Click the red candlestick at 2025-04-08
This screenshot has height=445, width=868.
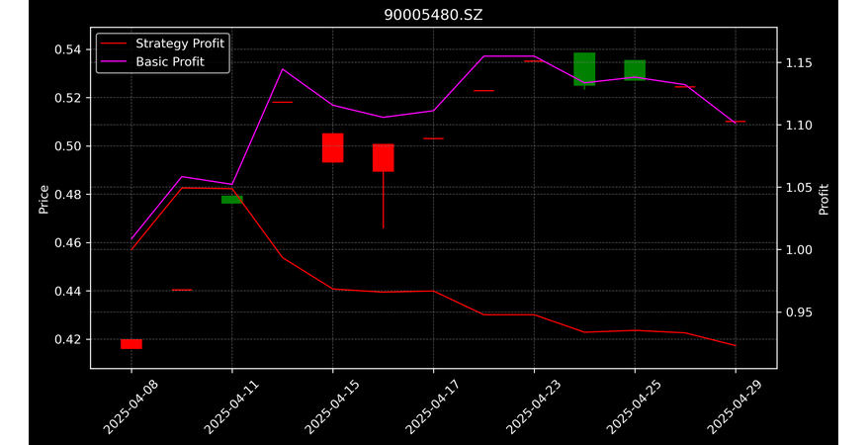131,344
